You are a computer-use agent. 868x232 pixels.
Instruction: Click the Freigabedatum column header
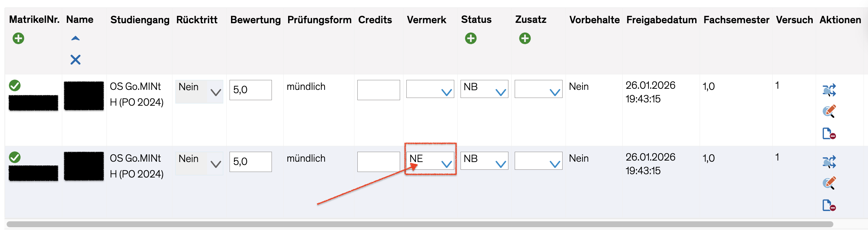661,20
